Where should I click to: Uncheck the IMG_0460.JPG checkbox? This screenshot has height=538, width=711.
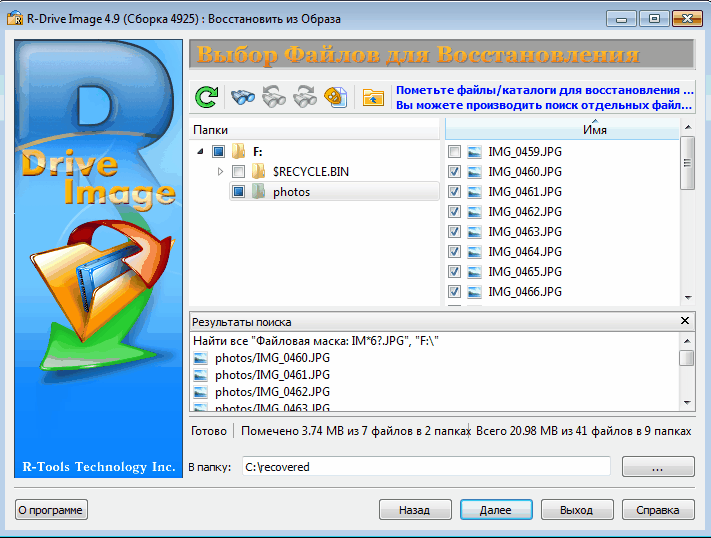click(454, 171)
